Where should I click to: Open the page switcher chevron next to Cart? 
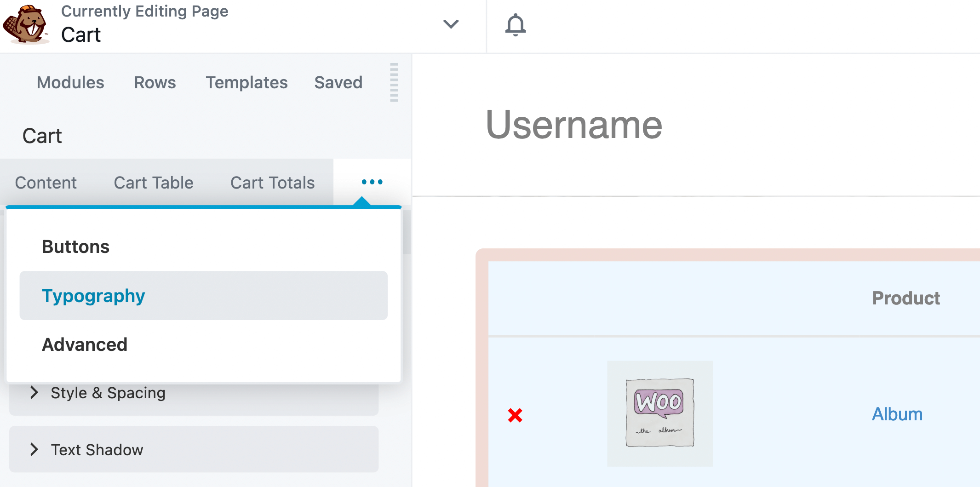click(x=451, y=24)
